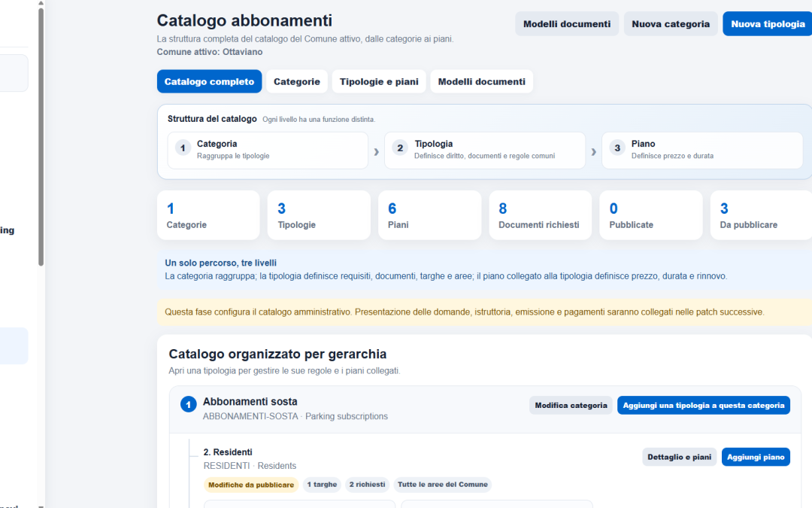Open the 3 Da pubblicare stat card

pyautogui.click(x=761, y=215)
